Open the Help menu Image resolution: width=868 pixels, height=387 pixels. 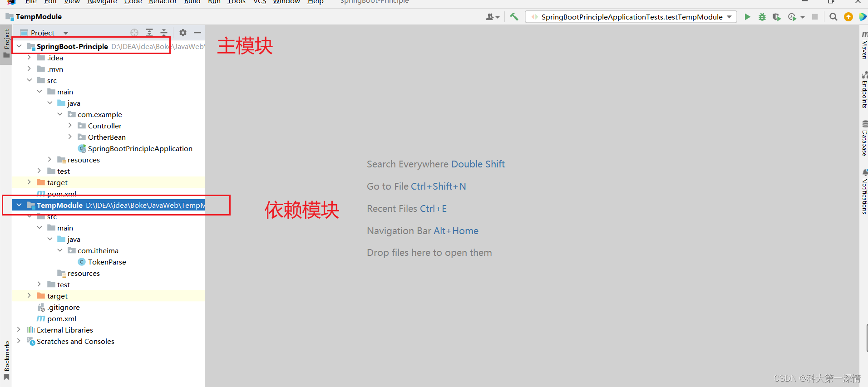(x=315, y=2)
